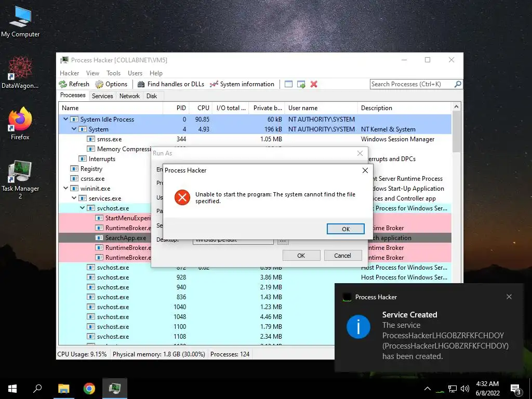Click the taskbar search icon
Viewport: 532px width, 399px height.
[x=37, y=389]
